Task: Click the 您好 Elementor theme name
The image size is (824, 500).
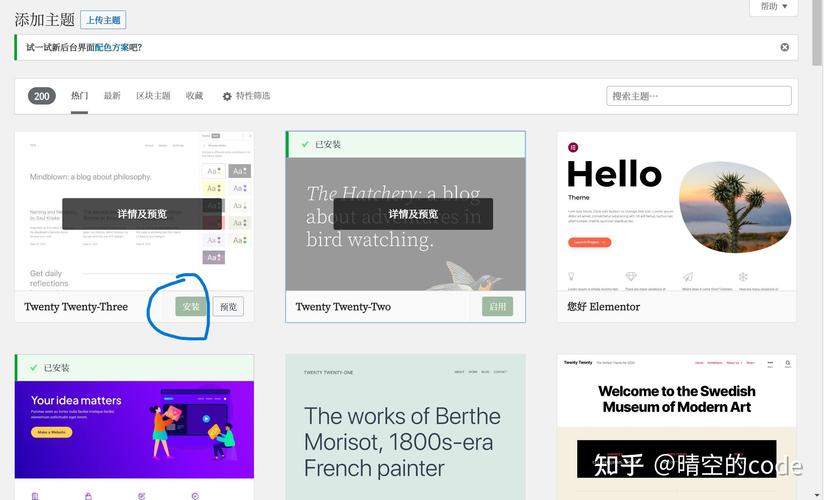Action: coord(603,307)
